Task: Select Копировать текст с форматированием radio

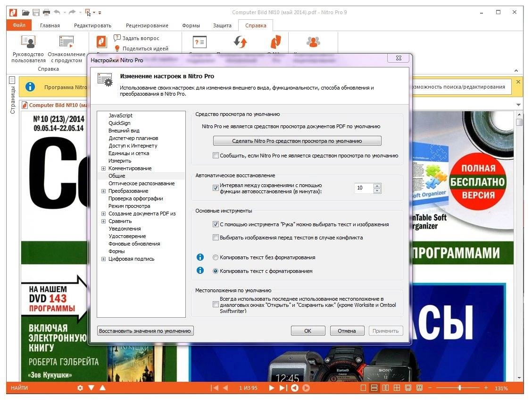Action: 216,271
